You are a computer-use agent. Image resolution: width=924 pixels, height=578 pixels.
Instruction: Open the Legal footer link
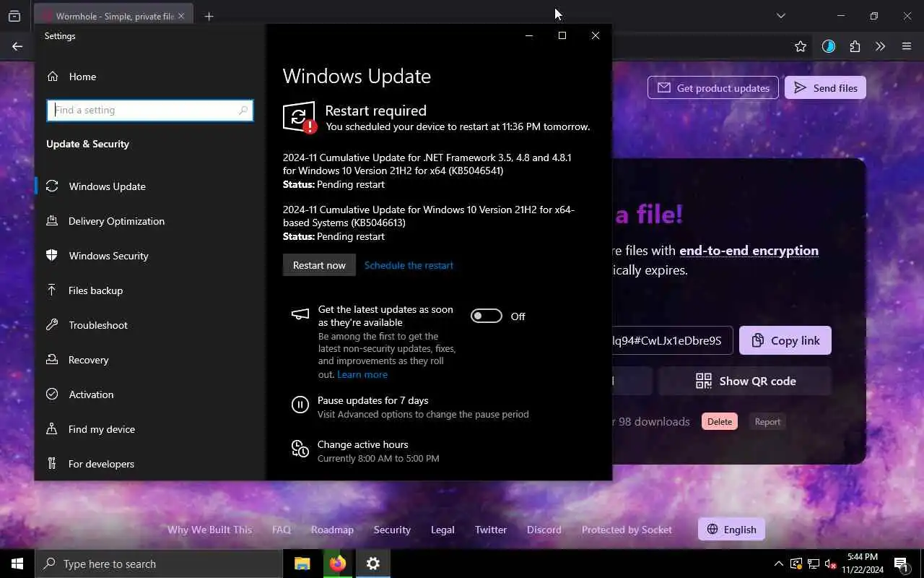click(x=443, y=530)
